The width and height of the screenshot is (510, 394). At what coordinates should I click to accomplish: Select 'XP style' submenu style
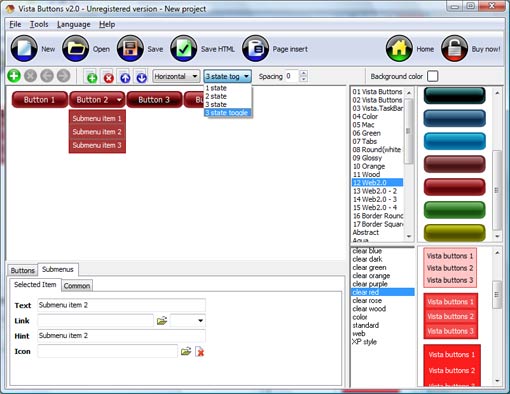coord(383,342)
